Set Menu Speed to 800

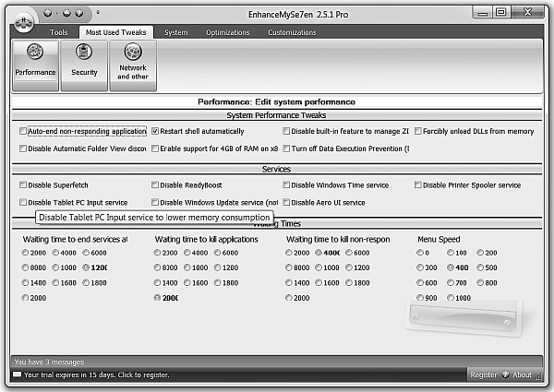(x=480, y=282)
